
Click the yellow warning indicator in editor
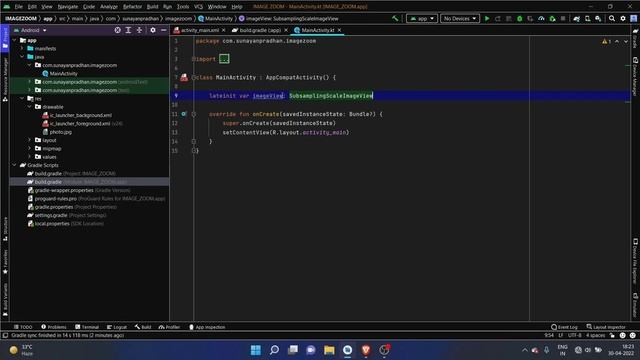(x=606, y=41)
